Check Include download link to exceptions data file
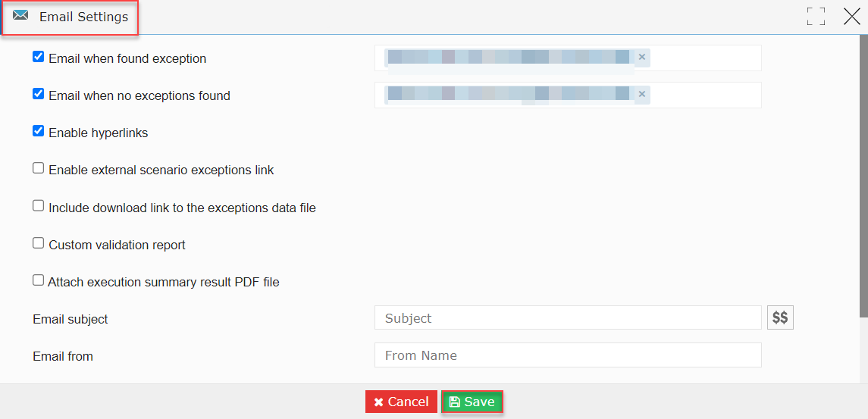The width and height of the screenshot is (868, 419). [38, 206]
